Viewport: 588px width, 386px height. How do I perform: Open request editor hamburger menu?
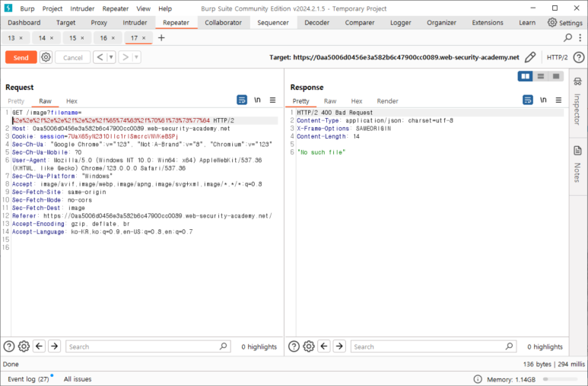(272, 100)
